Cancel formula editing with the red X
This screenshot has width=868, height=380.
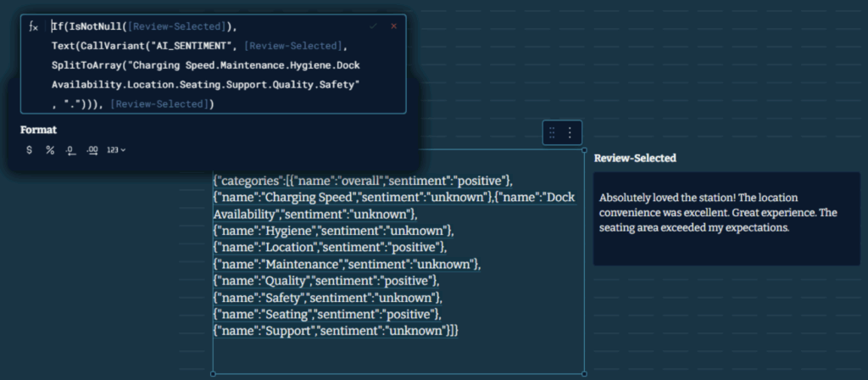(x=393, y=26)
